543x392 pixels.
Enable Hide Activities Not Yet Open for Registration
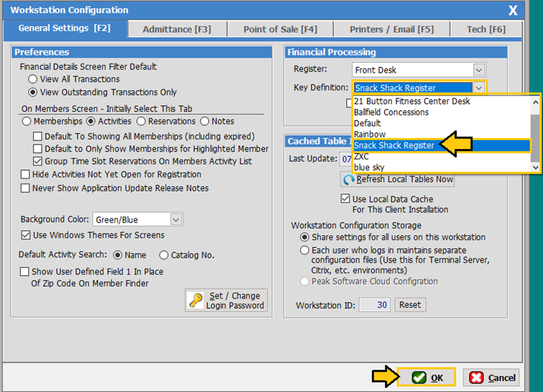[25, 174]
